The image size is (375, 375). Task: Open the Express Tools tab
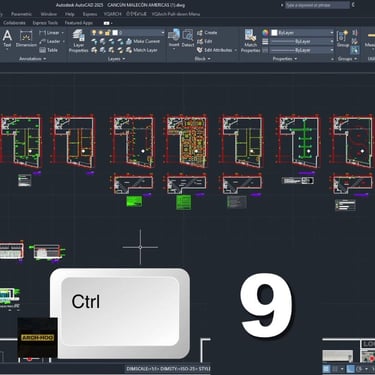45,23
